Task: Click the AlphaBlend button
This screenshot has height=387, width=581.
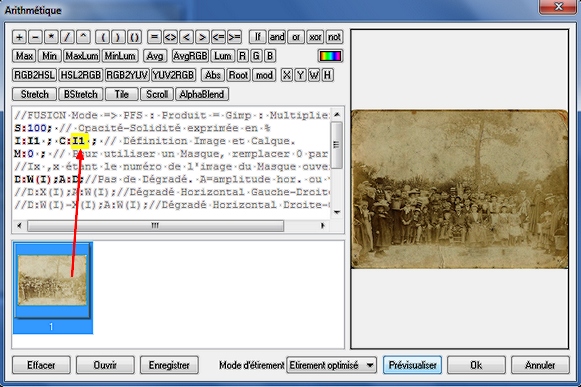Action: [x=202, y=95]
